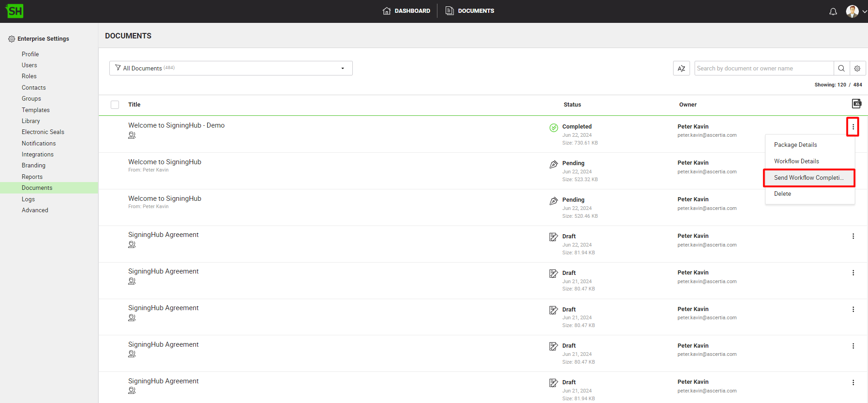Image resolution: width=868 pixels, height=403 pixels.
Task: Toggle three-dot menu of the Completed document
Action: click(x=852, y=127)
